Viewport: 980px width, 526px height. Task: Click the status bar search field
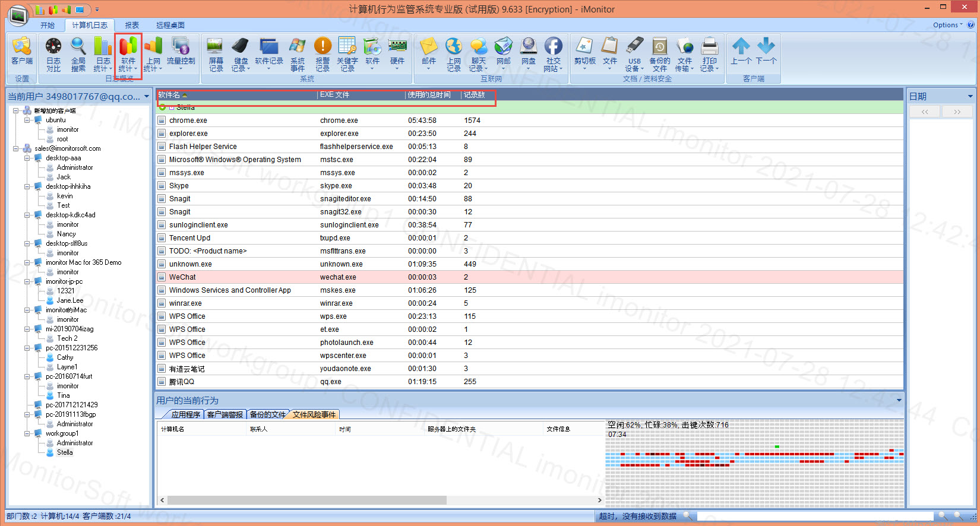click(x=814, y=517)
